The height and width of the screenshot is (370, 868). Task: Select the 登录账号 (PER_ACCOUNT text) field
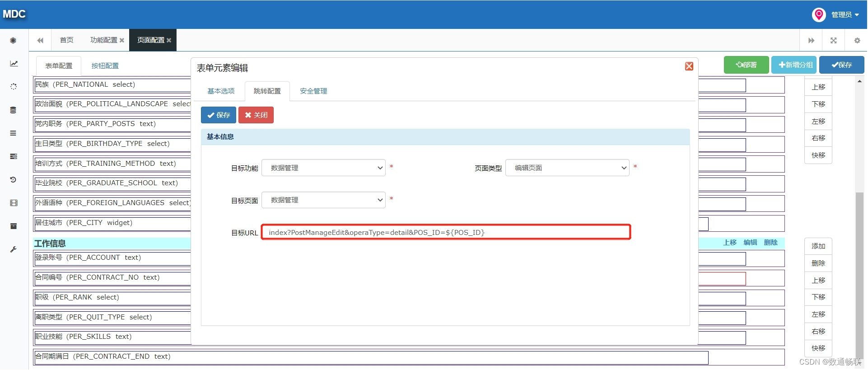pyautogui.click(x=112, y=258)
